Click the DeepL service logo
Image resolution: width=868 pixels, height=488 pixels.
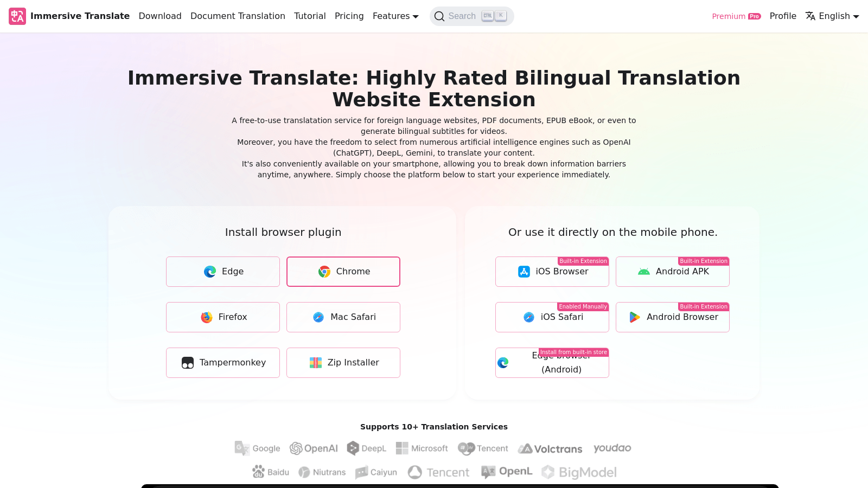coord(367,448)
